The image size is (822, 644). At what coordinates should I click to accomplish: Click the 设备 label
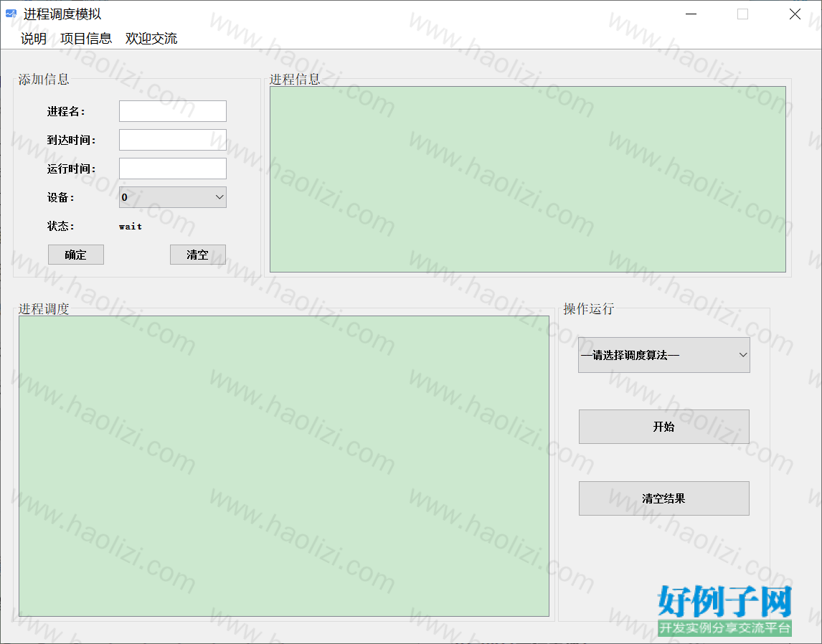coord(61,197)
